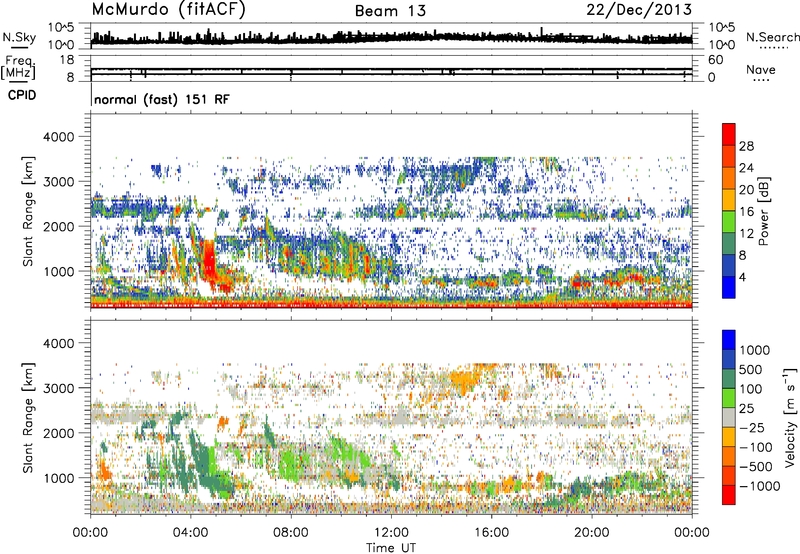800x554 pixels.
Task: Click the "N.Search" legend label
Action: pyautogui.click(x=772, y=37)
